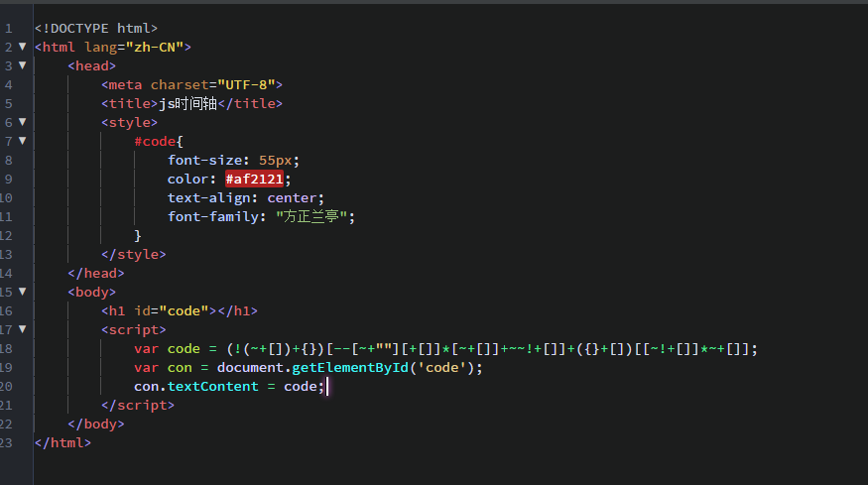Click the #code selector text
This screenshot has height=485, width=868.
click(x=155, y=141)
